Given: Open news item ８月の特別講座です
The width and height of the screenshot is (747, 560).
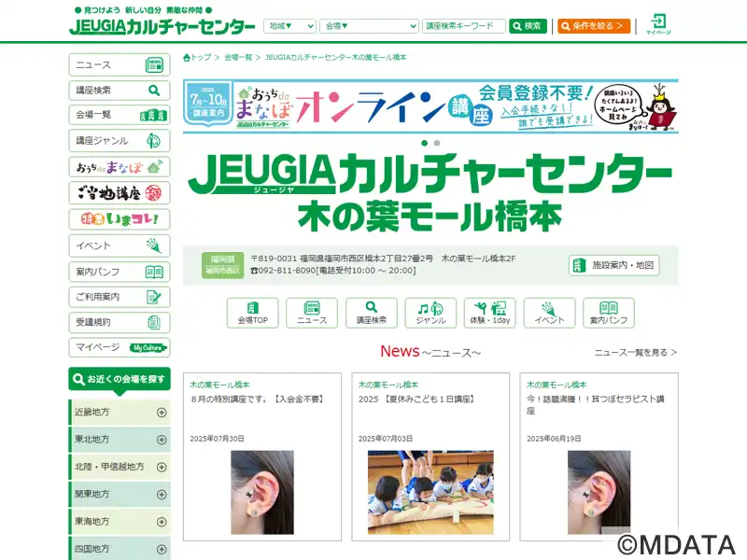Looking at the screenshot, I should click(258, 399).
